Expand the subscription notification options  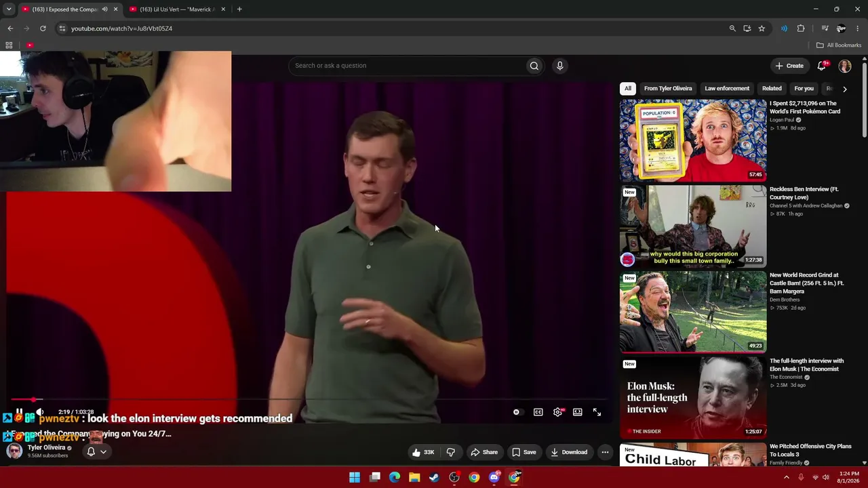103,451
